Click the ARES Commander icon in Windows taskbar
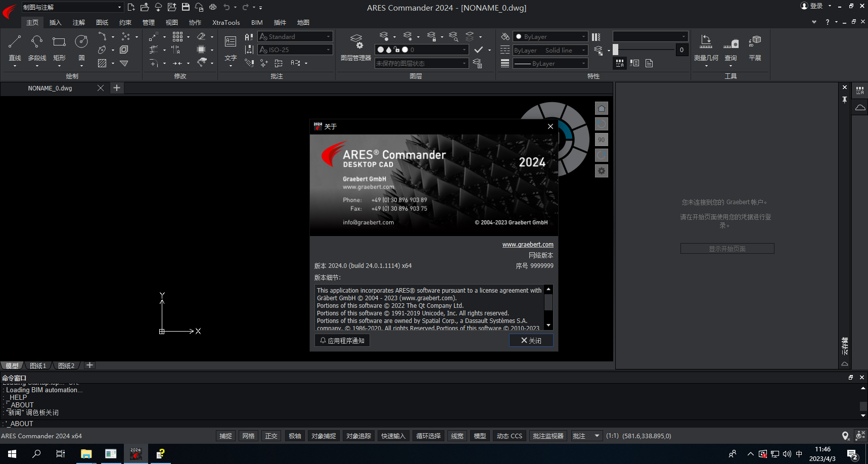 point(135,453)
